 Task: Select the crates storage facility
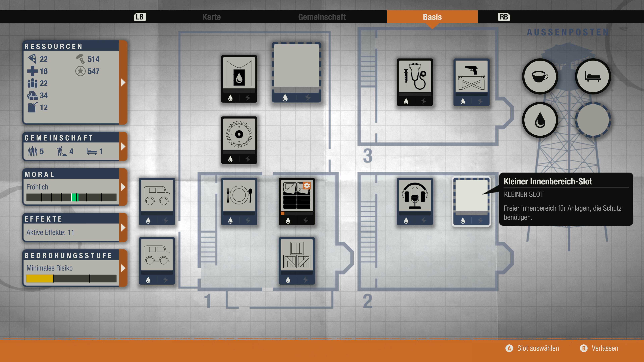[x=297, y=261]
